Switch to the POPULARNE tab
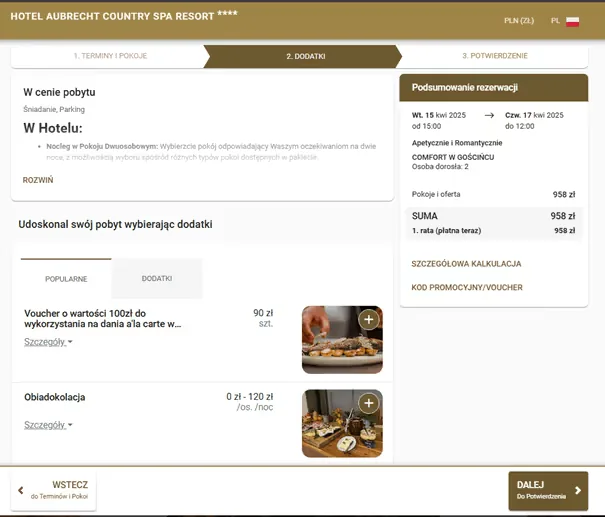Image resolution: width=605 pixels, height=517 pixels. pos(66,279)
